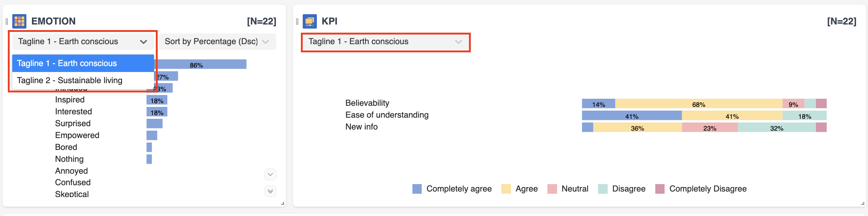
Task: Grab the EMOTION panel drag handle
Action: click(7, 22)
